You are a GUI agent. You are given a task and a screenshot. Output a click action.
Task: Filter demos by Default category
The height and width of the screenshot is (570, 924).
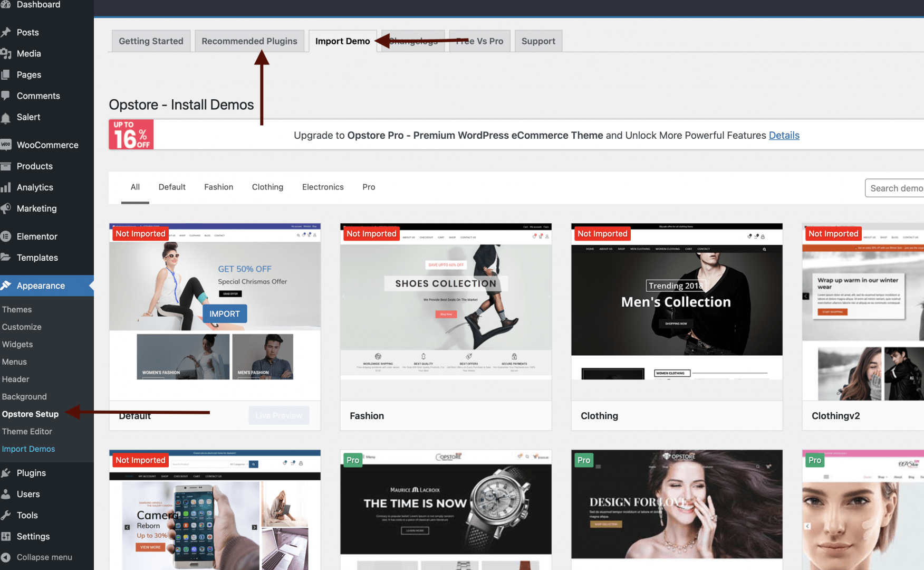point(172,187)
